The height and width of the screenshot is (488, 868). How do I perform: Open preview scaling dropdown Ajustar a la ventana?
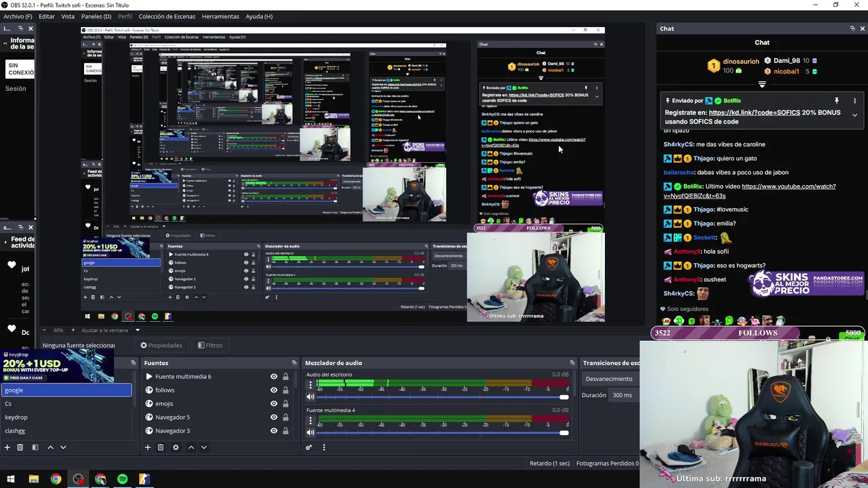(111, 330)
